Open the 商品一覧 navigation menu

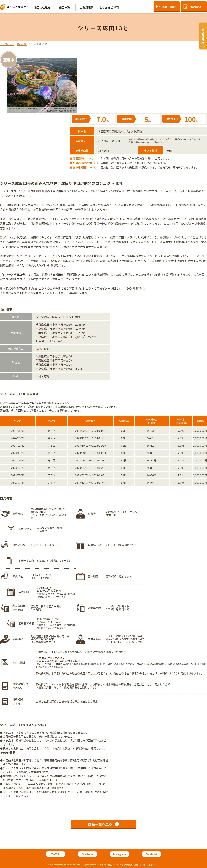pos(64,7)
